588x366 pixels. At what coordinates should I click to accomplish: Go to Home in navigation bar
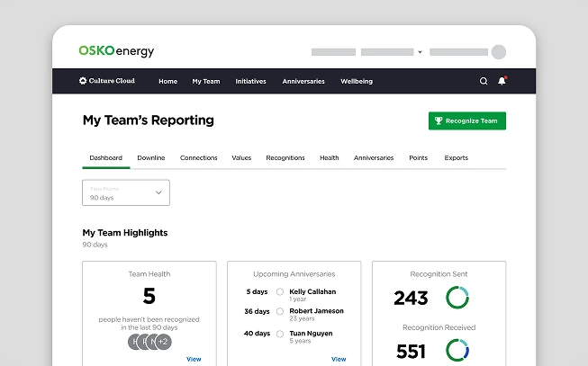(167, 81)
